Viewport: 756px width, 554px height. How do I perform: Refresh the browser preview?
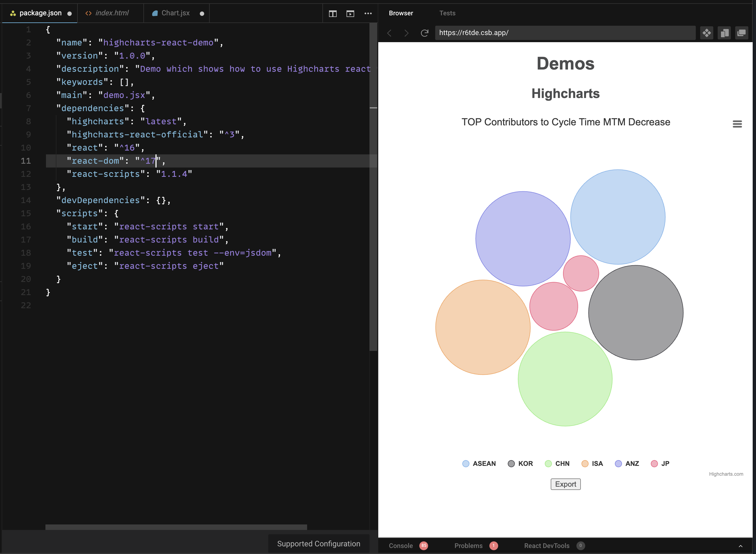pyautogui.click(x=425, y=33)
